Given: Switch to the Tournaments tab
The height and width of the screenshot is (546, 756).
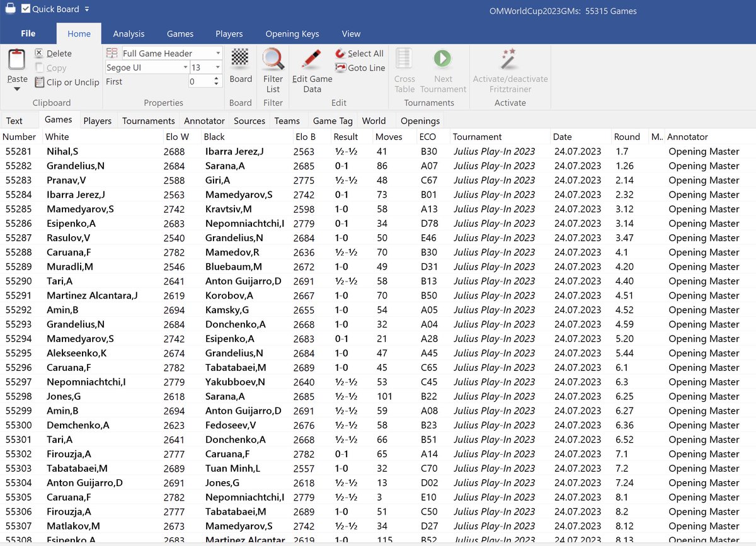Looking at the screenshot, I should pyautogui.click(x=149, y=121).
